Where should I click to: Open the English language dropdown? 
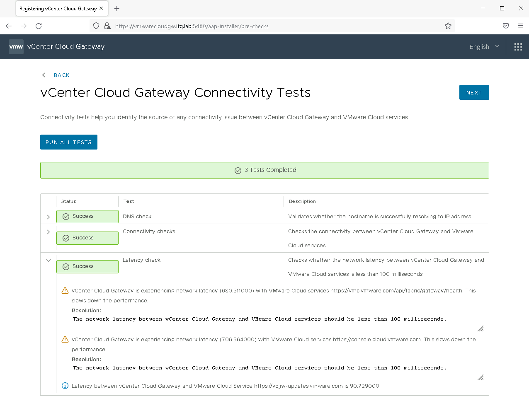[484, 47]
